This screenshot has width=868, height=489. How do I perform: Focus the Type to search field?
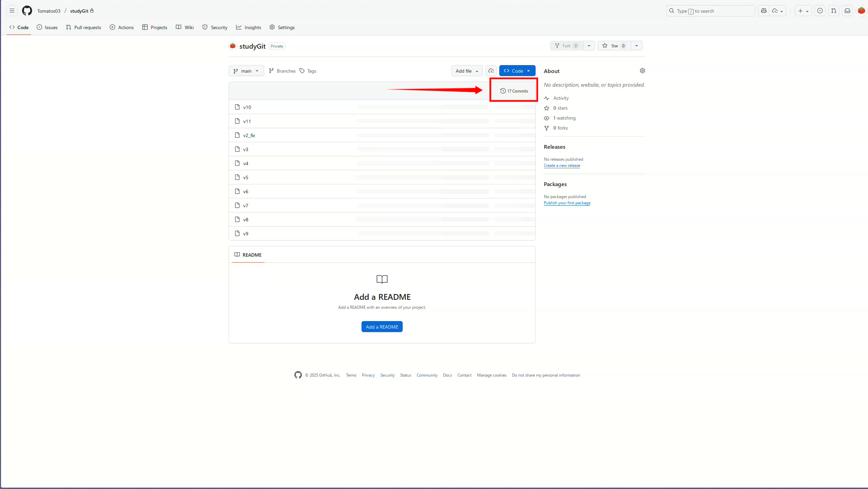click(710, 11)
